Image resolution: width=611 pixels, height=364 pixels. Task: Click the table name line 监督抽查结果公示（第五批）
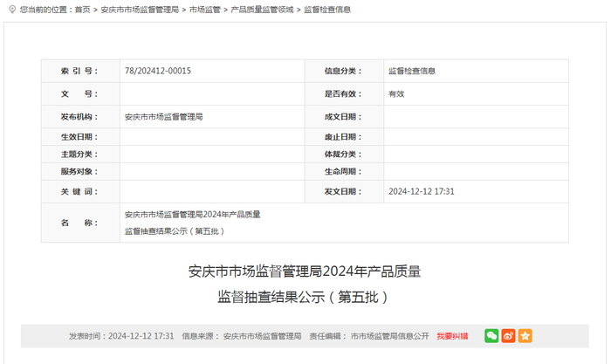175,231
